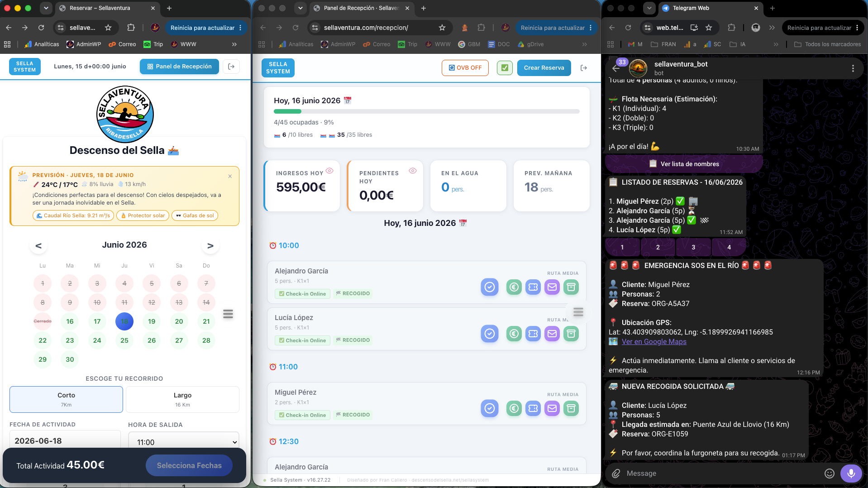Toggle OVB OFF switch
This screenshot has height=488, width=868.
465,68
